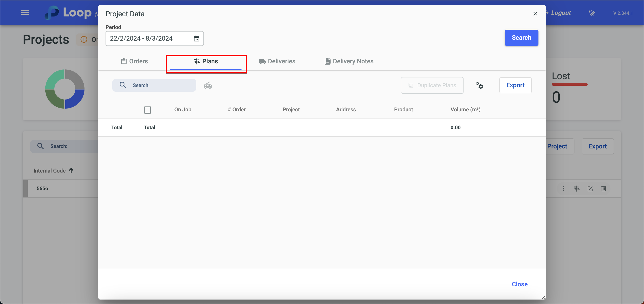Delete project 5656 with trash icon

click(x=604, y=188)
